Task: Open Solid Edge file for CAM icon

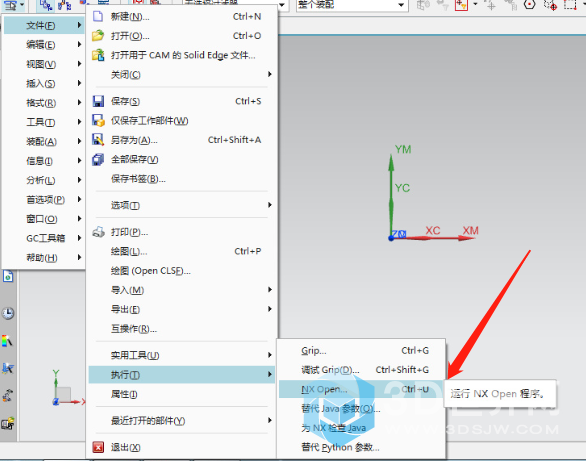Action: 98,55
